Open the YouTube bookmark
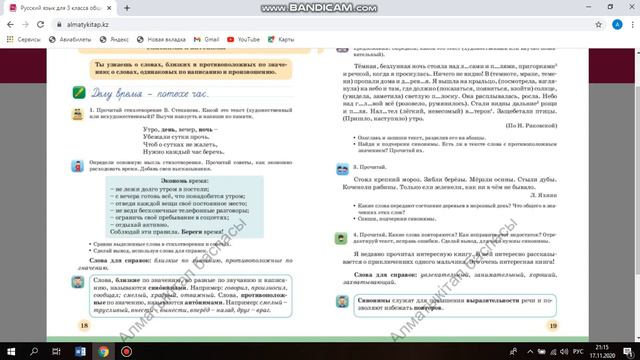 (243, 40)
